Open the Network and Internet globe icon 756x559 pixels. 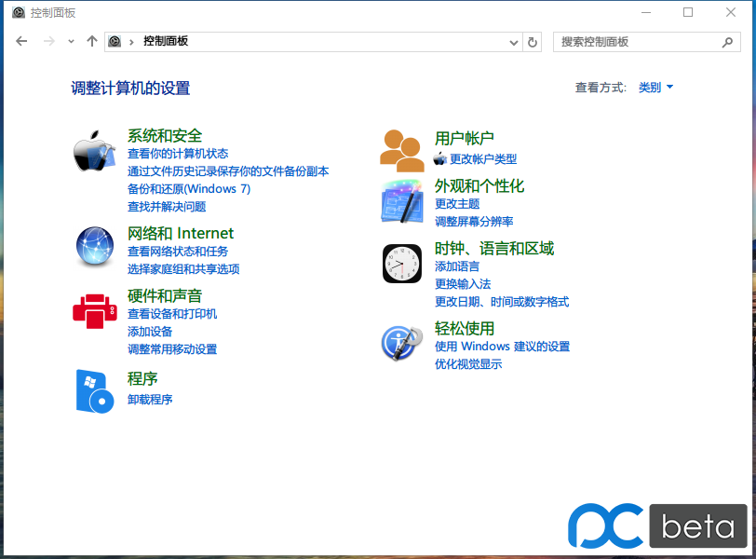[94, 247]
